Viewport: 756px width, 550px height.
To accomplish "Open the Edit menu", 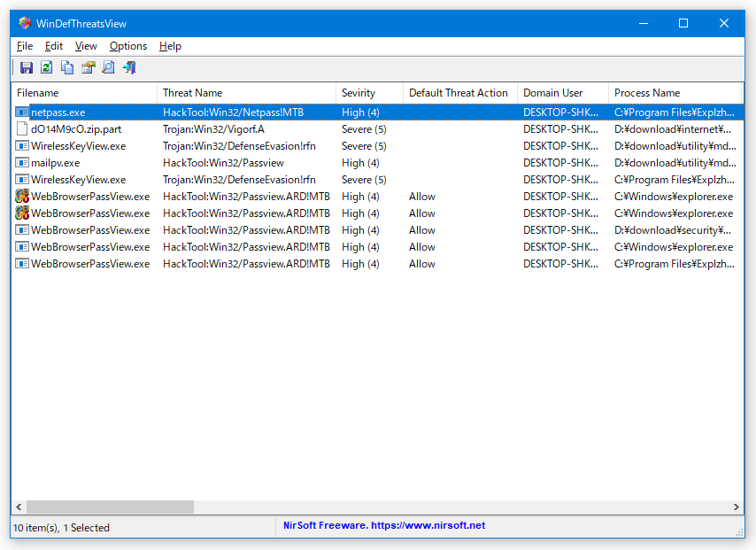I will point(53,46).
